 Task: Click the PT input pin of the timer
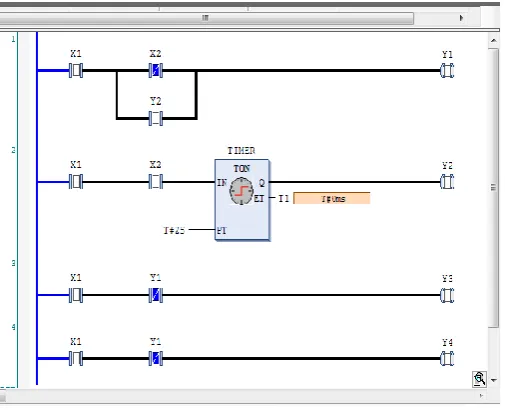222,230
